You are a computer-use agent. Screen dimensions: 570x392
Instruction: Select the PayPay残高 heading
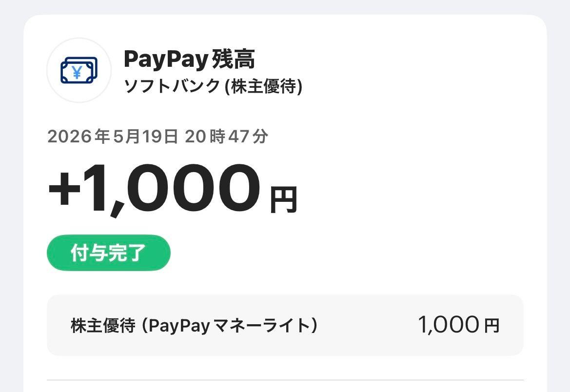click(x=189, y=59)
